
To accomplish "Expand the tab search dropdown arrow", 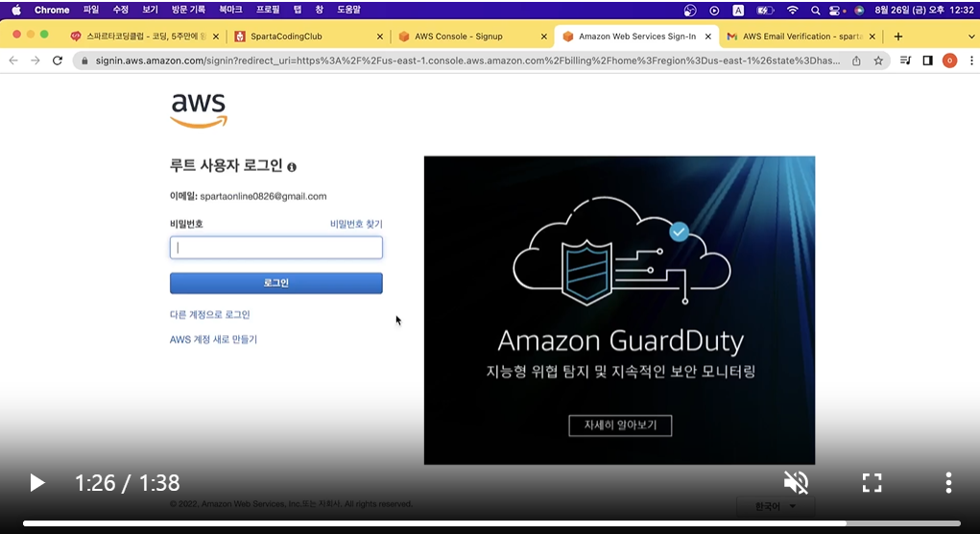I will tap(971, 36).
